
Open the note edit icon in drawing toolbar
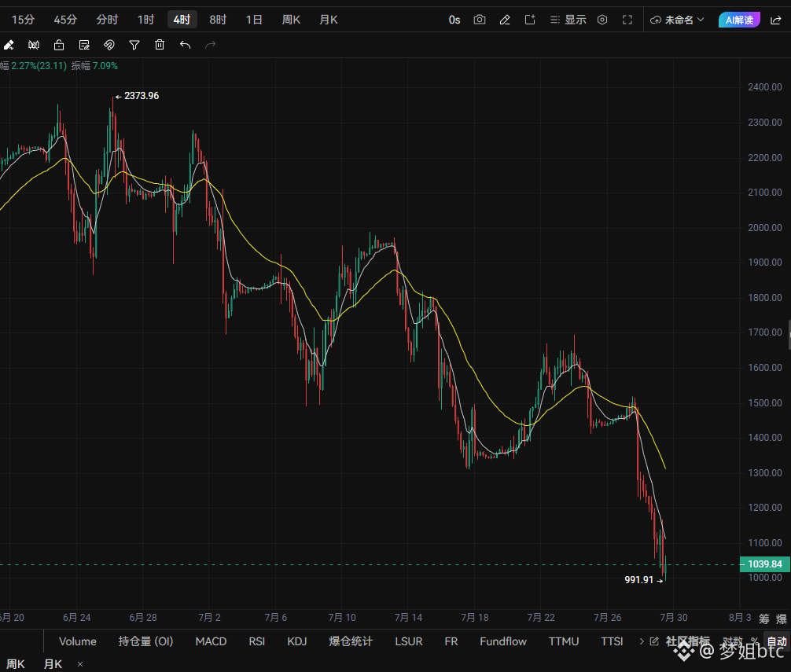click(x=84, y=46)
